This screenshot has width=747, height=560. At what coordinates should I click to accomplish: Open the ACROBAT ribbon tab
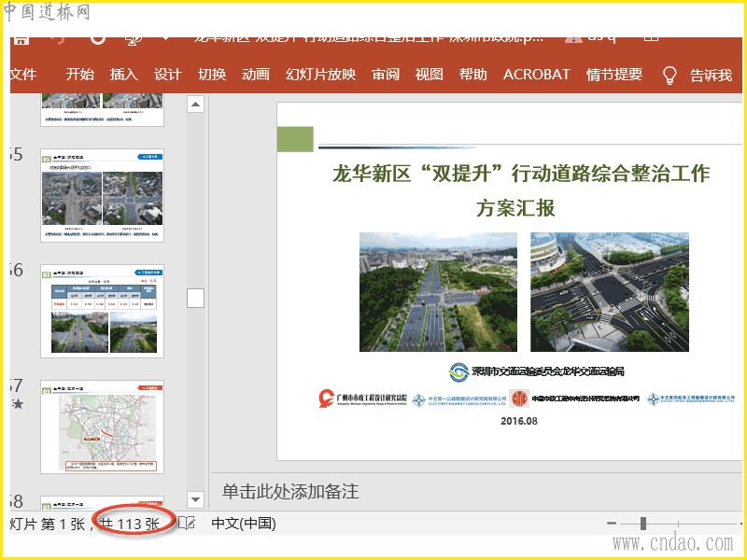coord(536,75)
